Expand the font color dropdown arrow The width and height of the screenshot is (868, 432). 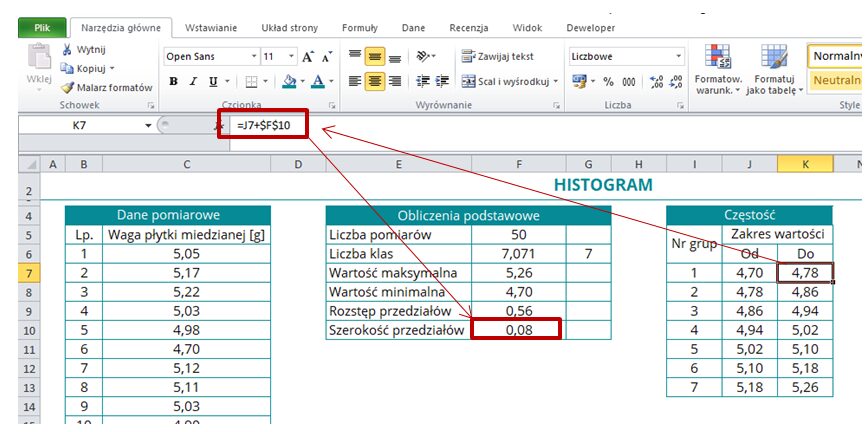click(x=331, y=82)
